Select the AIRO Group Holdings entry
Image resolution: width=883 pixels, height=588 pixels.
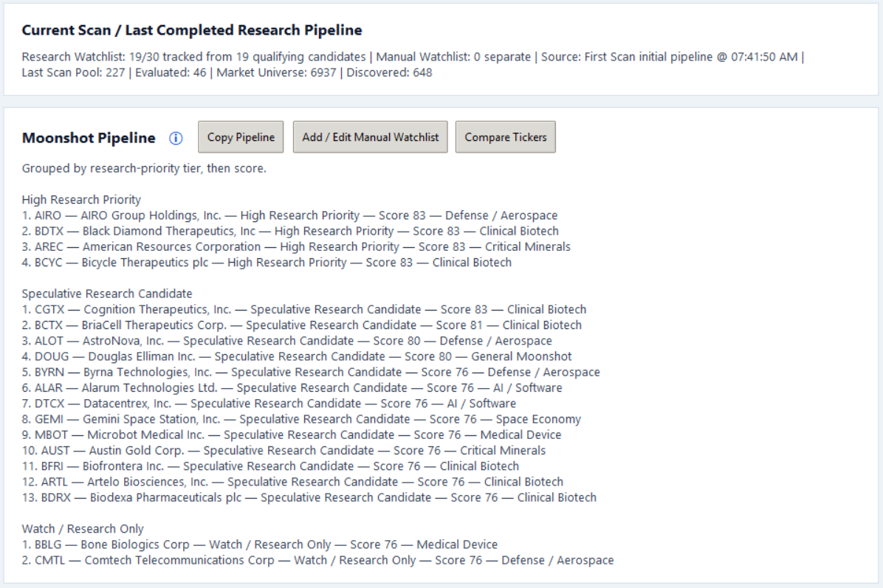coord(289,215)
